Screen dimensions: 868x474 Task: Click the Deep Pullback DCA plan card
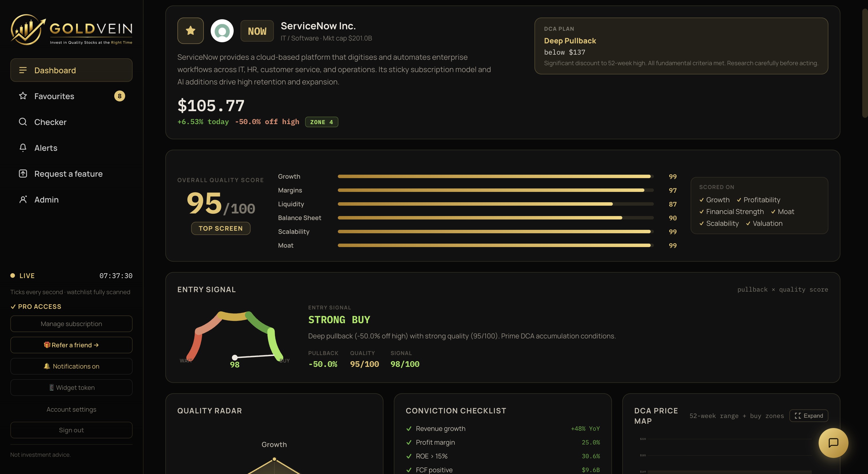681,46
